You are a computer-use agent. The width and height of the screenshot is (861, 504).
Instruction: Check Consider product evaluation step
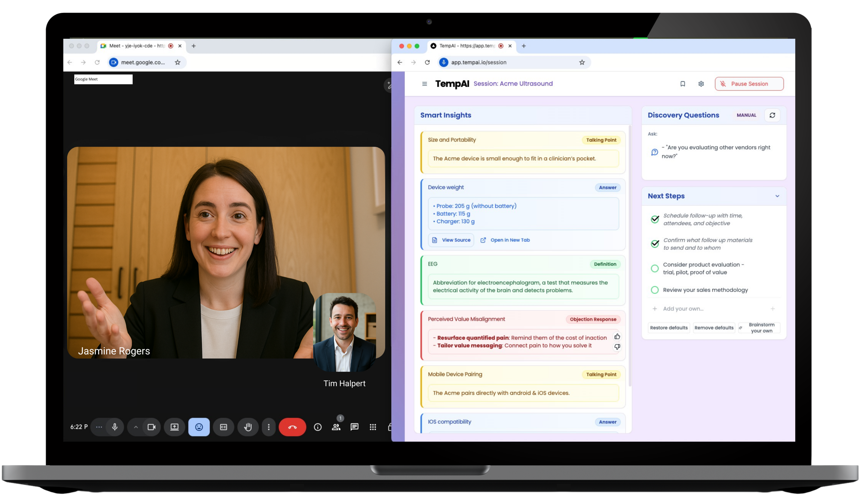(x=655, y=268)
